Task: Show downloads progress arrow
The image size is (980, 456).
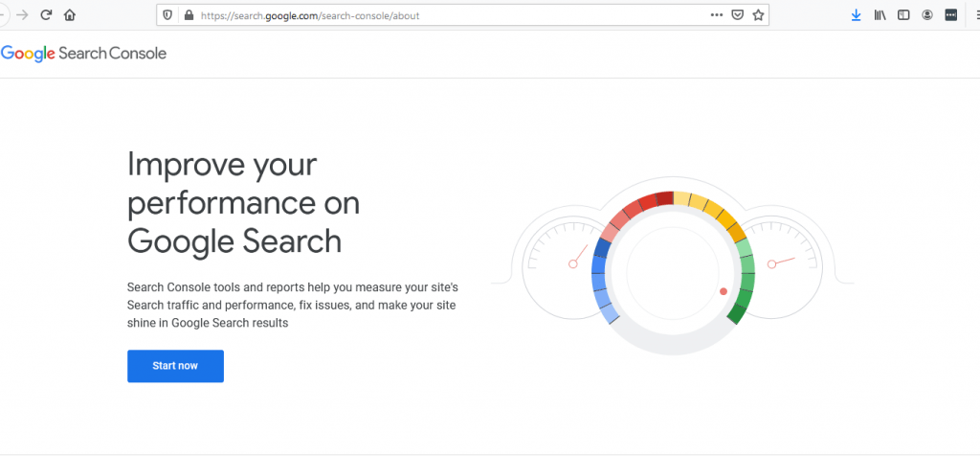Action: click(x=857, y=15)
